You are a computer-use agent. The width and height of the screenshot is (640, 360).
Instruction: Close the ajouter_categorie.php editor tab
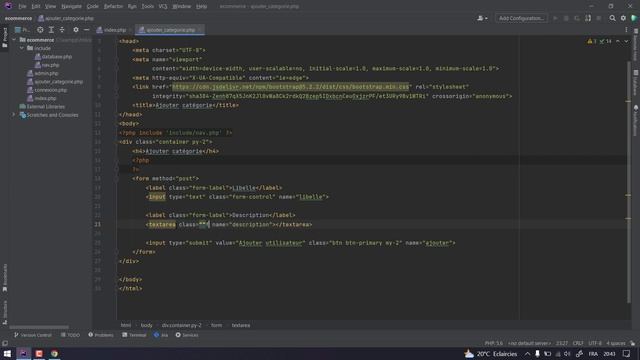tap(200, 30)
